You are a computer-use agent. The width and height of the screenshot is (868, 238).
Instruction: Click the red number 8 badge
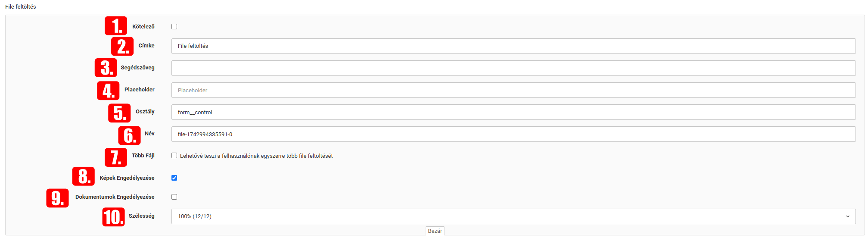click(84, 176)
